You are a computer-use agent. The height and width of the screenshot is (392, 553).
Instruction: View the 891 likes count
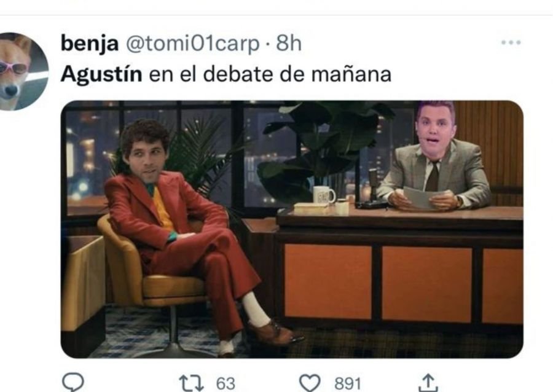[x=348, y=383]
